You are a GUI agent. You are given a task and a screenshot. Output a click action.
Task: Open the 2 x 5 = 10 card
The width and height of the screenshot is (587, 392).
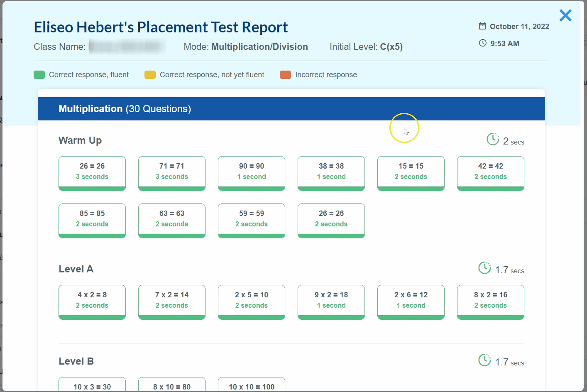[x=252, y=302]
